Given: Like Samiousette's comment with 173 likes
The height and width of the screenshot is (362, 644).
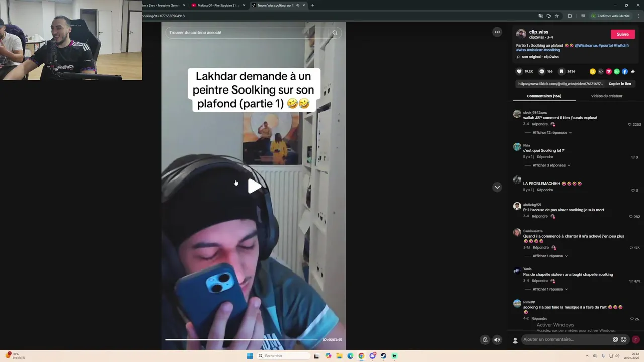Looking at the screenshot, I should [x=631, y=248].
